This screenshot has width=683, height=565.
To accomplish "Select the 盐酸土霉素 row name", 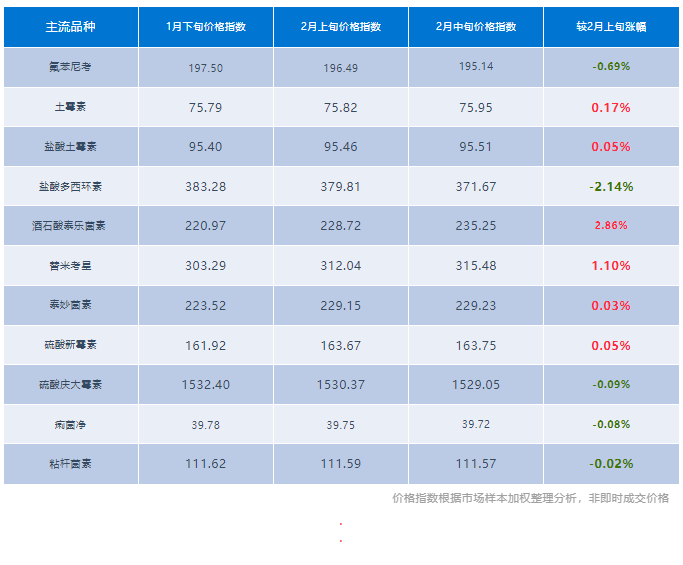I will (70, 146).
